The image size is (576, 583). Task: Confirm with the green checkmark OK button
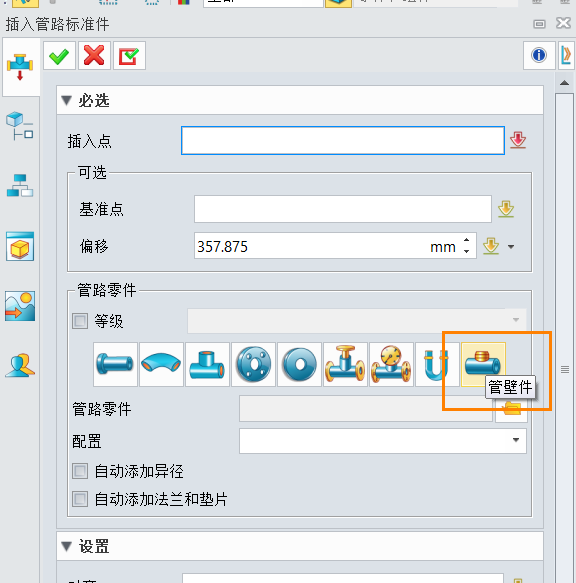[x=59, y=56]
